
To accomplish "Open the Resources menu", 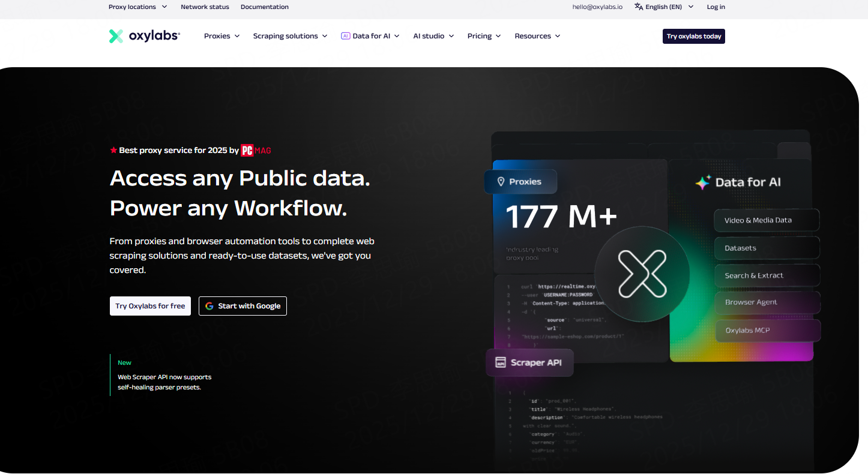I will click(x=537, y=36).
